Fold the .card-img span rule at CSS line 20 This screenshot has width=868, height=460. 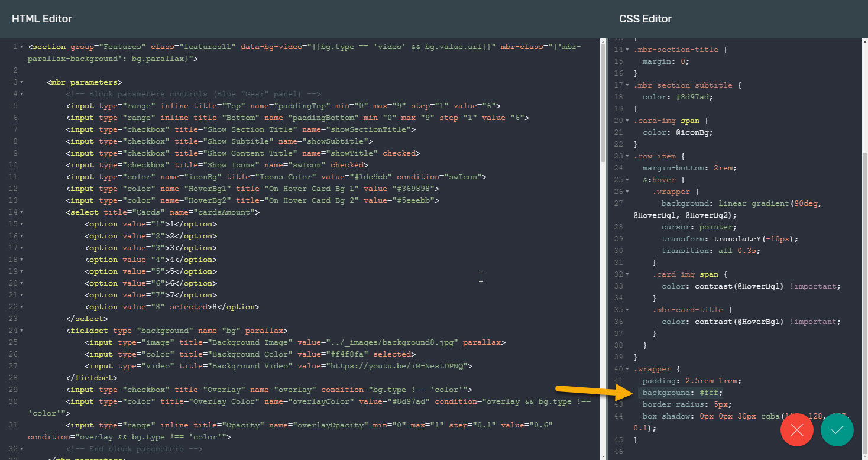[x=628, y=121]
